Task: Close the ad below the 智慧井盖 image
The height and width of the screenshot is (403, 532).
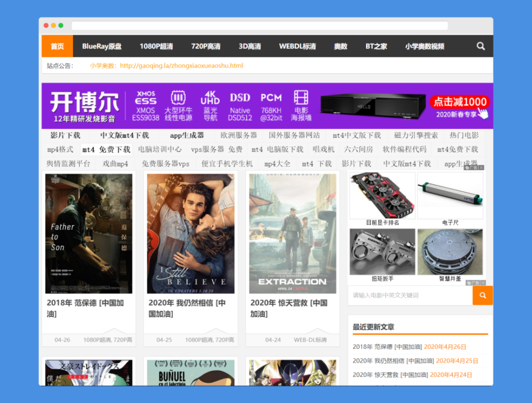Action: (483, 283)
